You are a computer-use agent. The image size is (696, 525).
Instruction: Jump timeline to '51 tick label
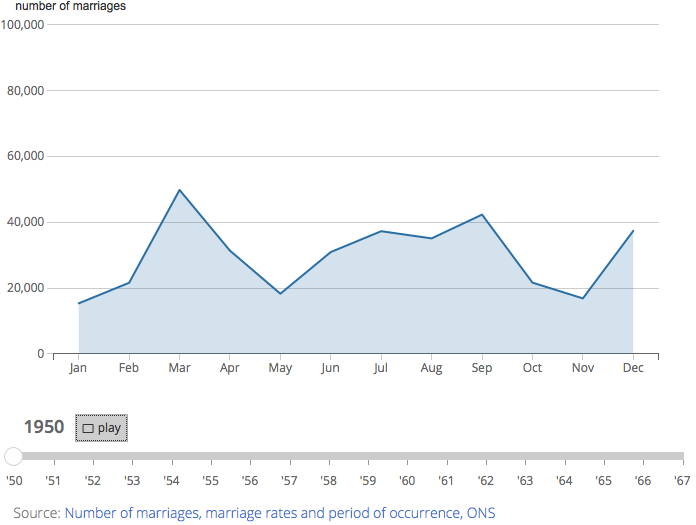(53, 481)
